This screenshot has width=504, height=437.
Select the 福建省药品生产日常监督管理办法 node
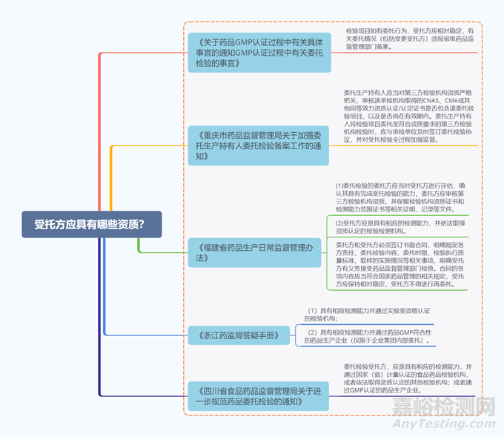tap(251, 252)
